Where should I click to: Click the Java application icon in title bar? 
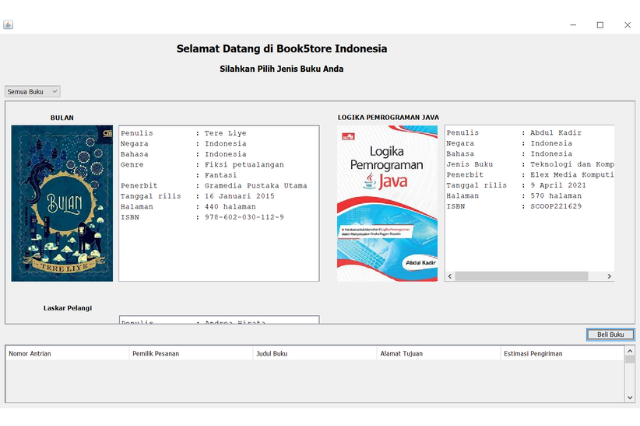[x=8, y=25]
